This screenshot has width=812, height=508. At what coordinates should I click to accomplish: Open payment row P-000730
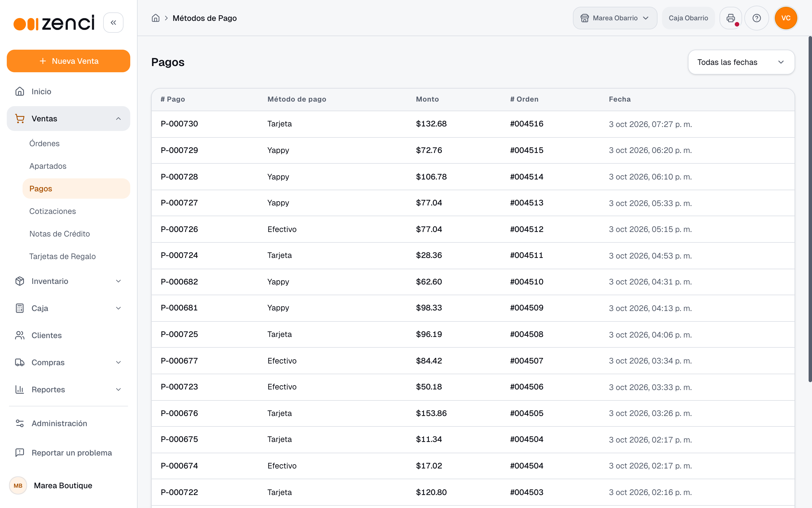click(473, 124)
